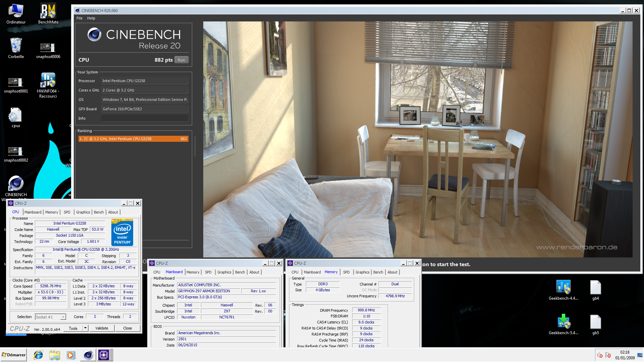The image size is (644, 362).
Task: Switch to the CPU-Z taskbar button
Action: pos(104,355)
